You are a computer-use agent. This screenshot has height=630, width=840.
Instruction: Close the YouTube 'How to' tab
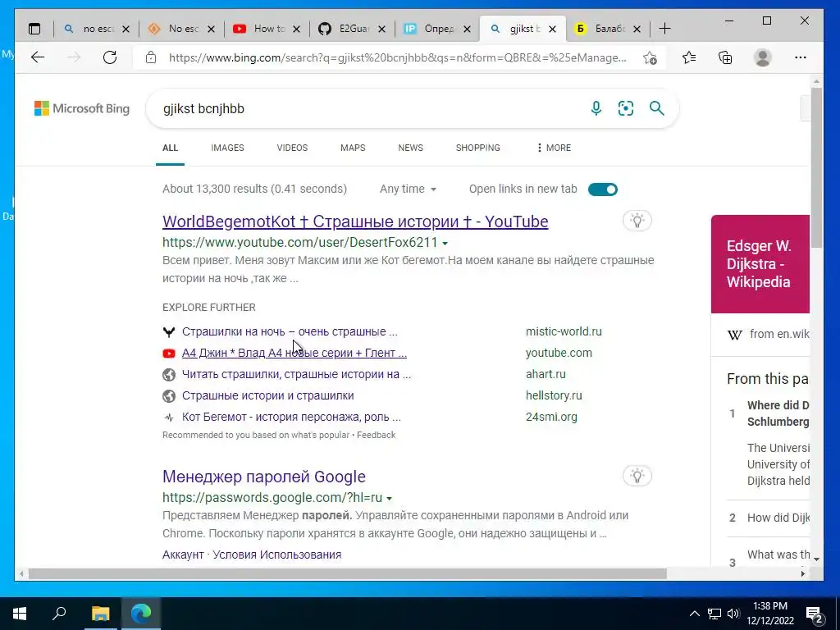(297, 29)
